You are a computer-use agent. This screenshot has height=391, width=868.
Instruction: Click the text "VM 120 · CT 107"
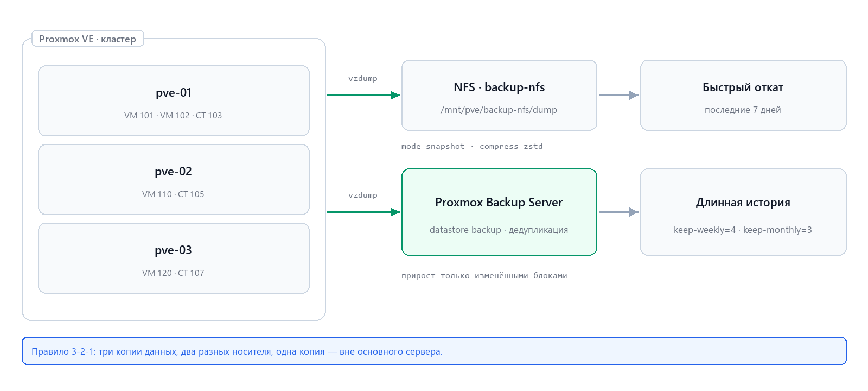tap(173, 273)
